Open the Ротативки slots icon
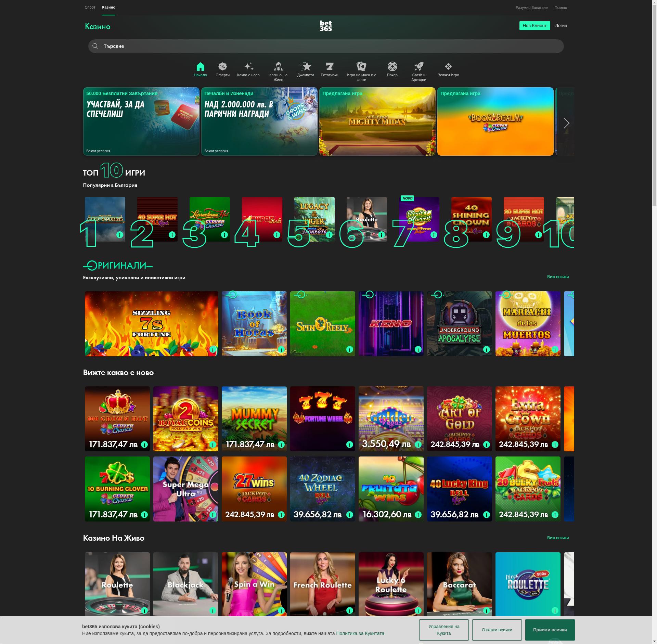This screenshot has width=657, height=644. pos(330,66)
